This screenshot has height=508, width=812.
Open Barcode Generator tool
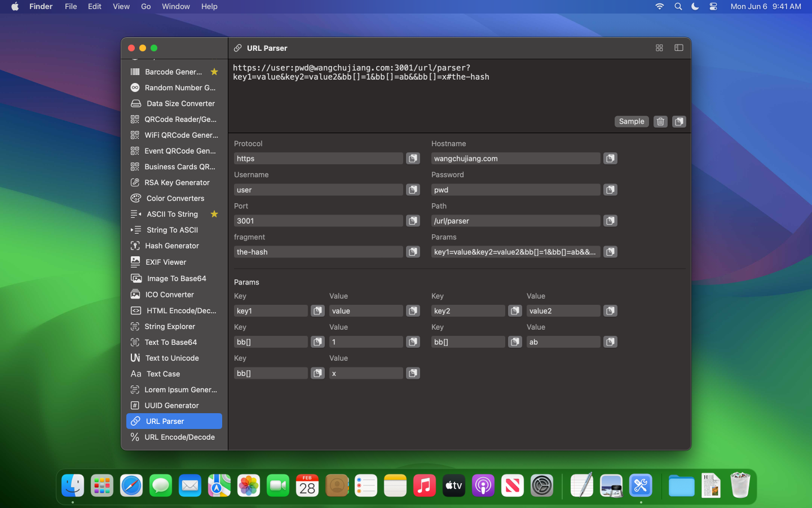tap(174, 72)
